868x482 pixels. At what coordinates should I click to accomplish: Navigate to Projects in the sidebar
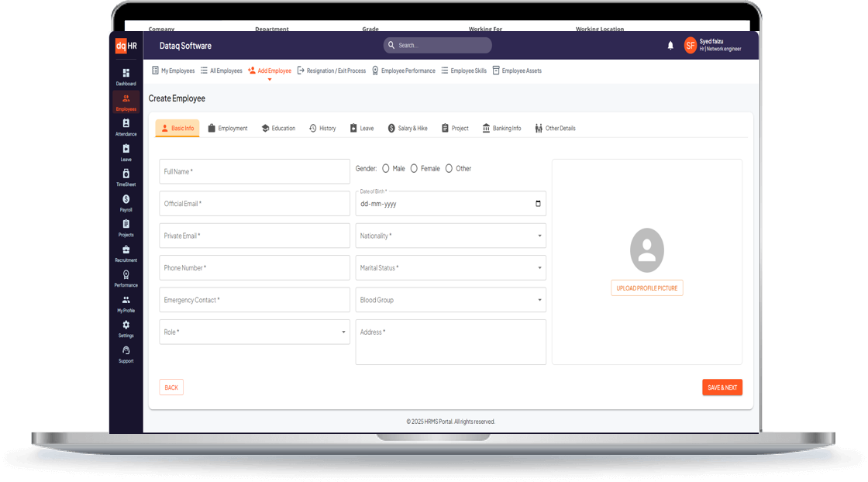click(x=126, y=227)
